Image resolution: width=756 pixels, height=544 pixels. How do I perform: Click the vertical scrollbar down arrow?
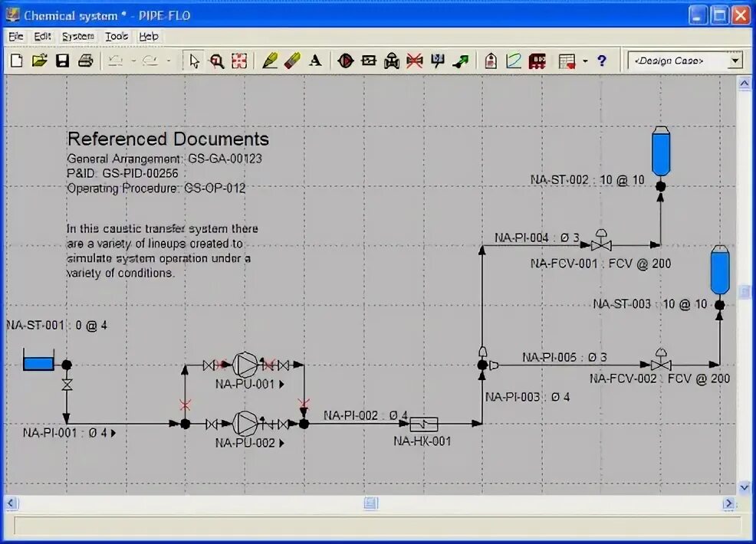point(744,487)
